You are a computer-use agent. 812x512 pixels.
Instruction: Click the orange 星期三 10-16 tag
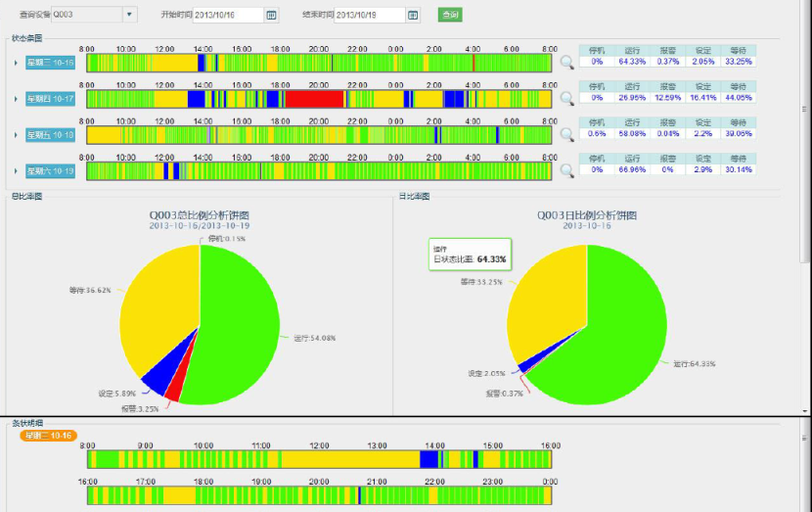click(x=49, y=435)
